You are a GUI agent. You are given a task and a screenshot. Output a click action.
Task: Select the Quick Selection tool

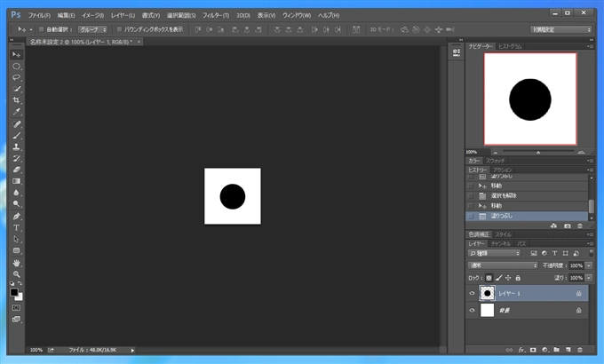coord(16,89)
